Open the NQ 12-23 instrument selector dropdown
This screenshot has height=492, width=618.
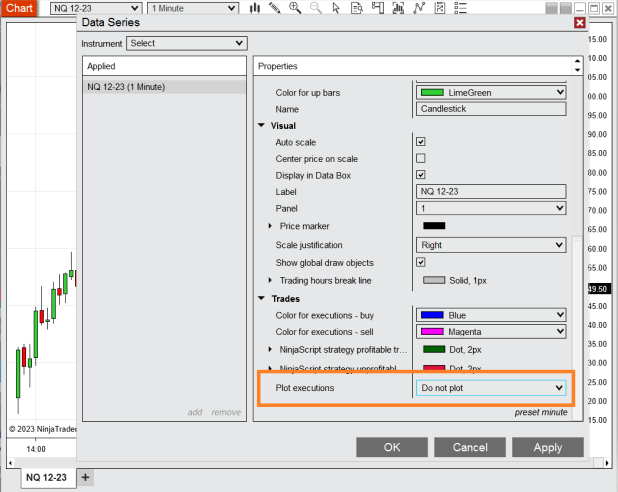coord(96,8)
